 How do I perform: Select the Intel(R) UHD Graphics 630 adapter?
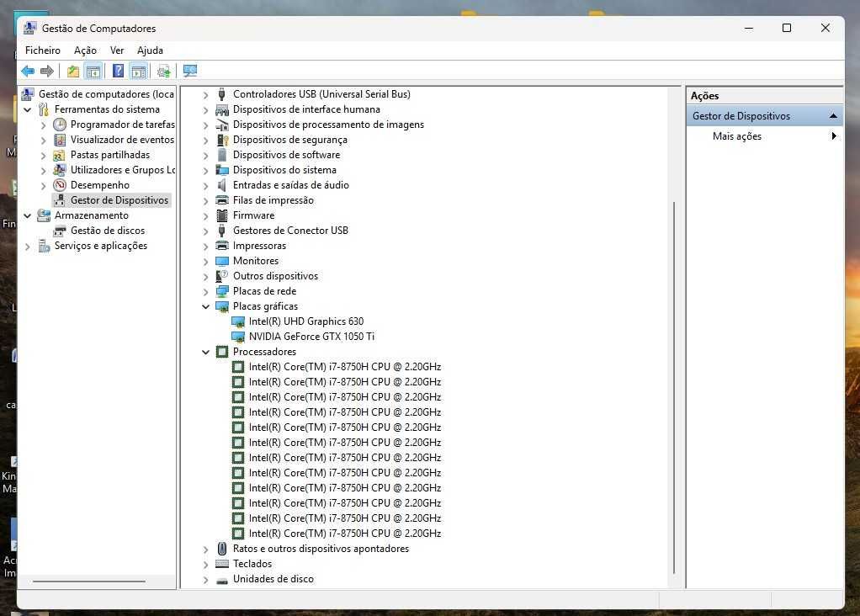306,321
